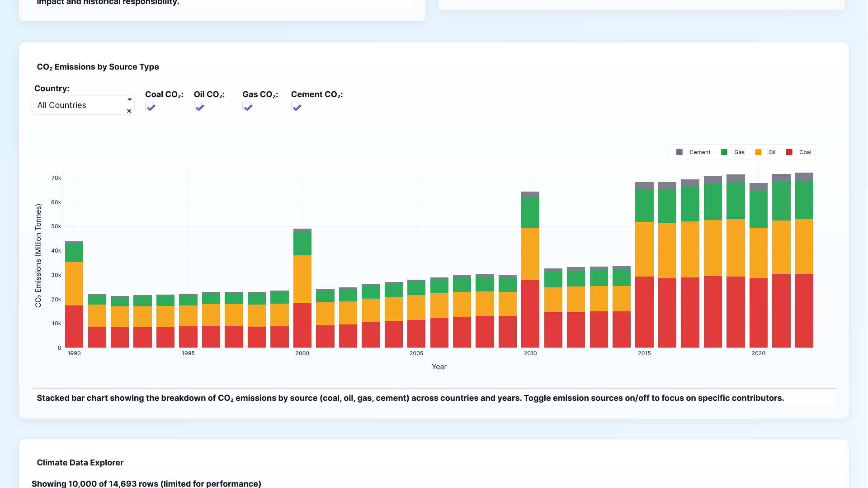The image size is (868, 488).
Task: Hide the Cement series via legend swatch
Action: 679,152
